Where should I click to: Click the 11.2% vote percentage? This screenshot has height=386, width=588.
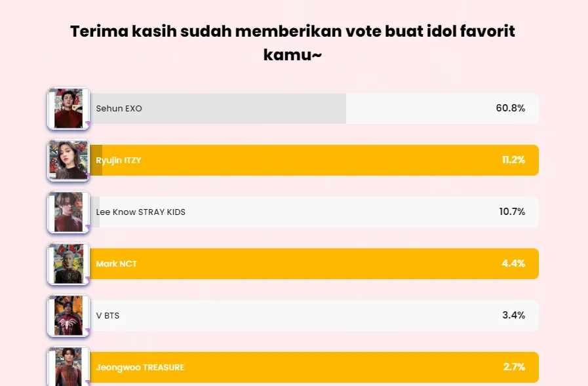click(513, 160)
